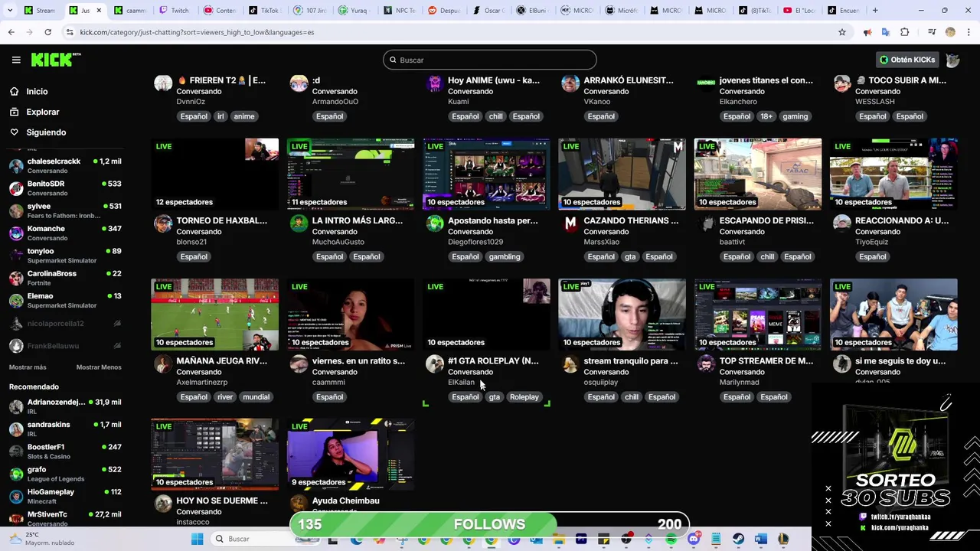980x551 pixels.
Task: Select the gaming tag under Elkanchero
Action: pyautogui.click(x=795, y=116)
